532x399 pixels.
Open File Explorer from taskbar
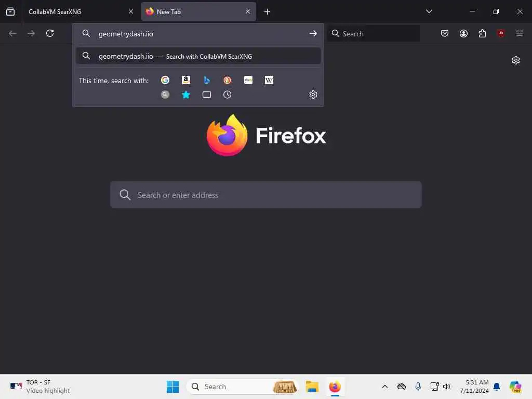click(312, 387)
